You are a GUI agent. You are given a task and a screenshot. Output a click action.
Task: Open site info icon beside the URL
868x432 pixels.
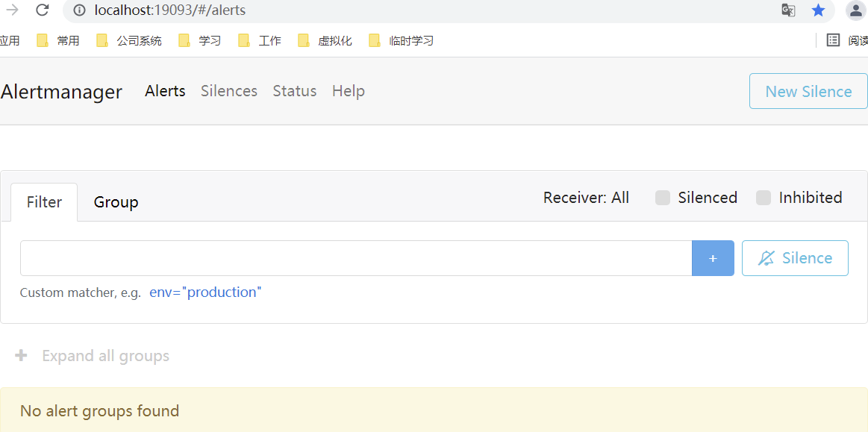[x=80, y=10]
